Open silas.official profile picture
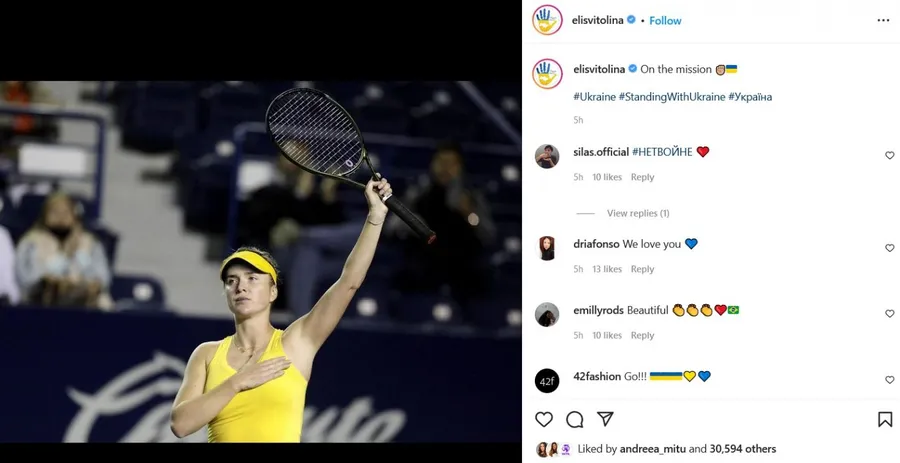 tap(547, 156)
